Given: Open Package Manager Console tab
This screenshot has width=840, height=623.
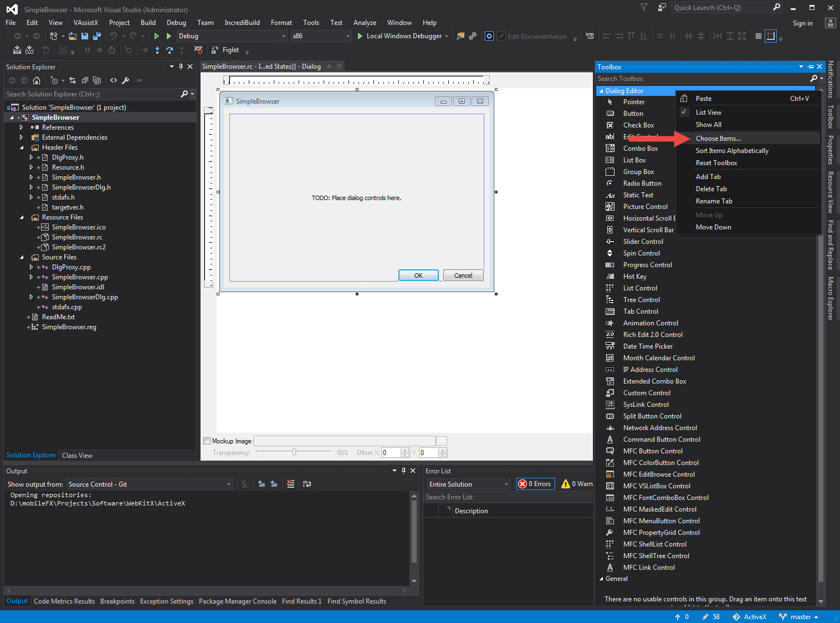Looking at the screenshot, I should tap(238, 601).
